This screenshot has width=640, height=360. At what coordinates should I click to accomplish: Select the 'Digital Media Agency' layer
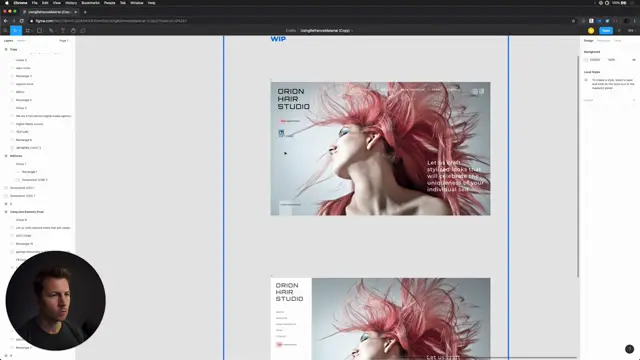coord(29,124)
